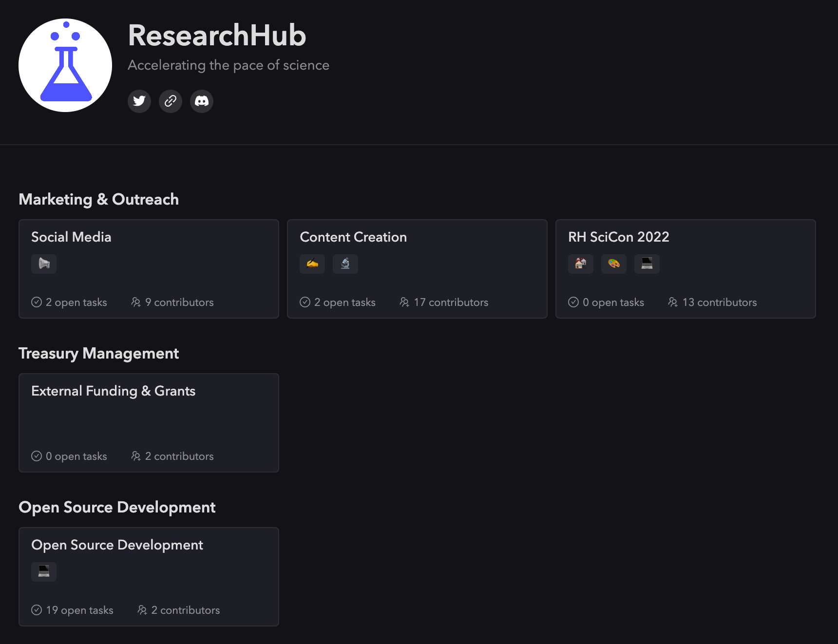Click the Marketing & Outreach section heading
Viewport: 838px width, 644px height.
pyautogui.click(x=99, y=199)
